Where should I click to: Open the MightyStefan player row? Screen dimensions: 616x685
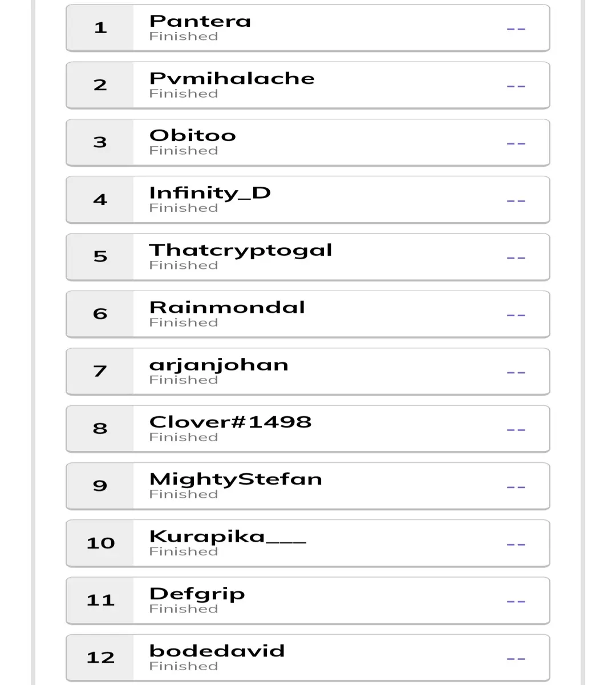pos(308,486)
